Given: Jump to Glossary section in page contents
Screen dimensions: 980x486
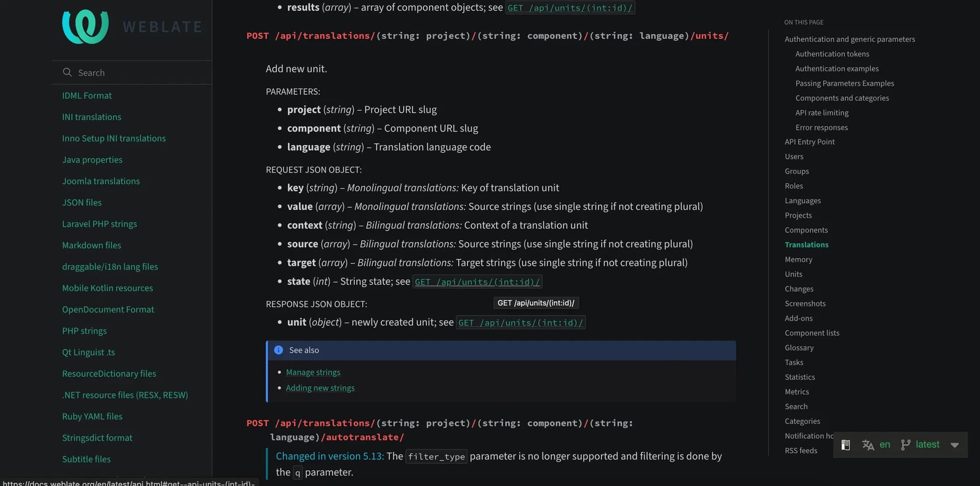Looking at the screenshot, I should (x=799, y=348).
